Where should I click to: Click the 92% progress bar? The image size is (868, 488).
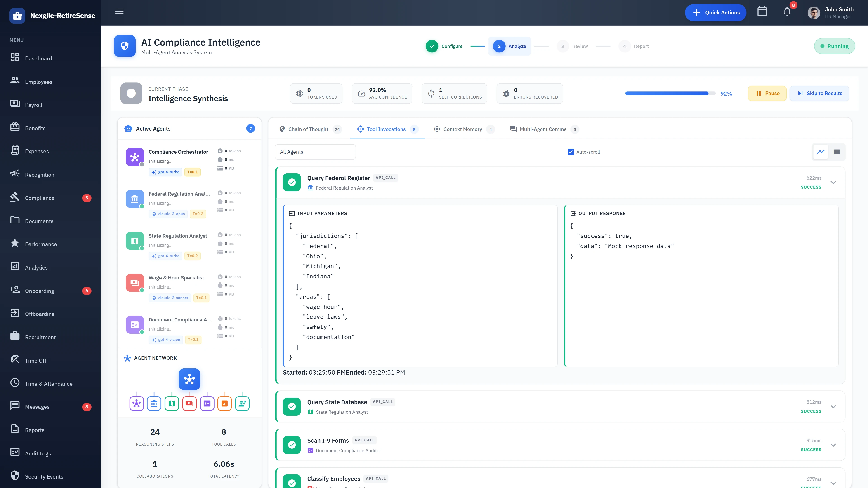tap(669, 93)
